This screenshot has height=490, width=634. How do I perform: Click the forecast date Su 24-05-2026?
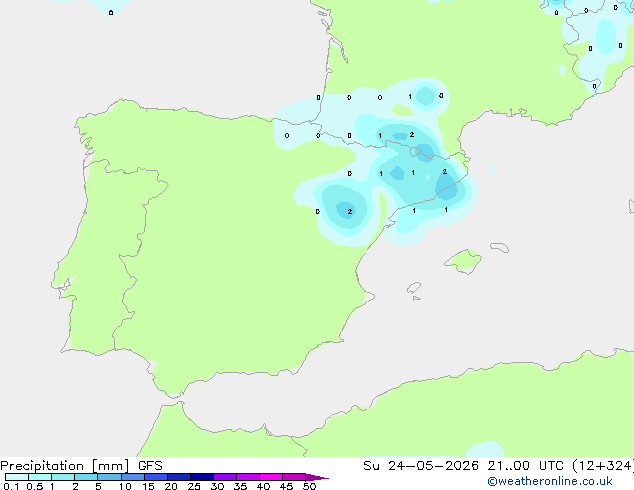pyautogui.click(x=421, y=466)
